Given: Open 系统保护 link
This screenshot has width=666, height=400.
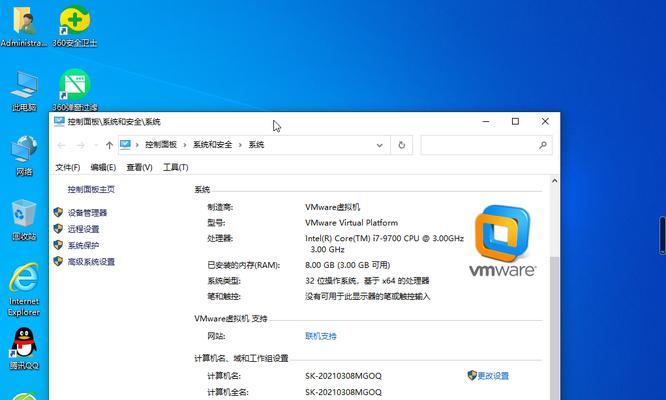Looking at the screenshot, I should [x=83, y=245].
